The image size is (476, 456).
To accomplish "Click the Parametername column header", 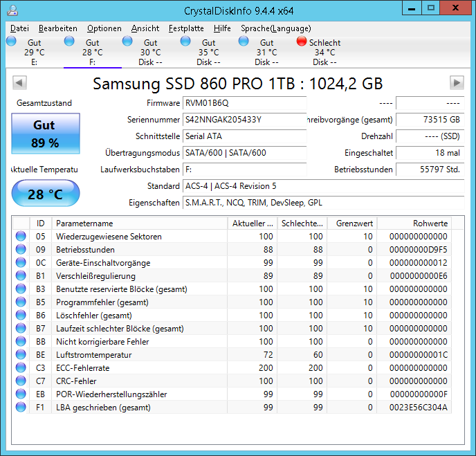I will coord(139,224).
